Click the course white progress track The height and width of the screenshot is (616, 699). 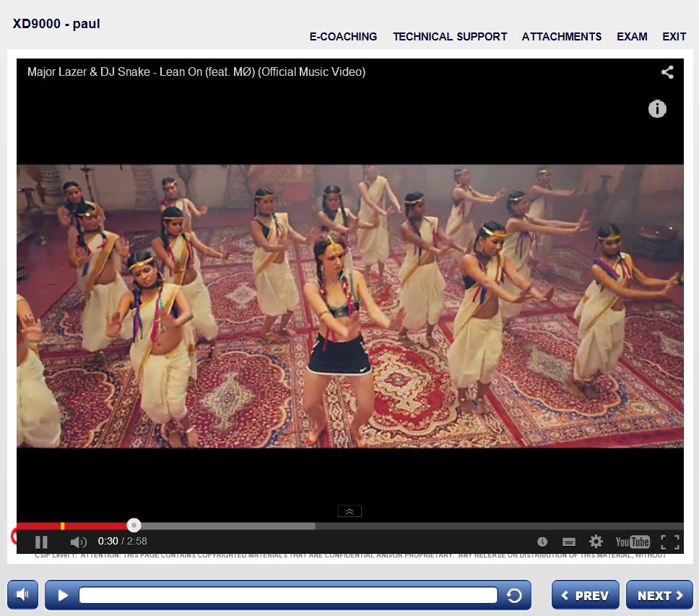(288, 595)
